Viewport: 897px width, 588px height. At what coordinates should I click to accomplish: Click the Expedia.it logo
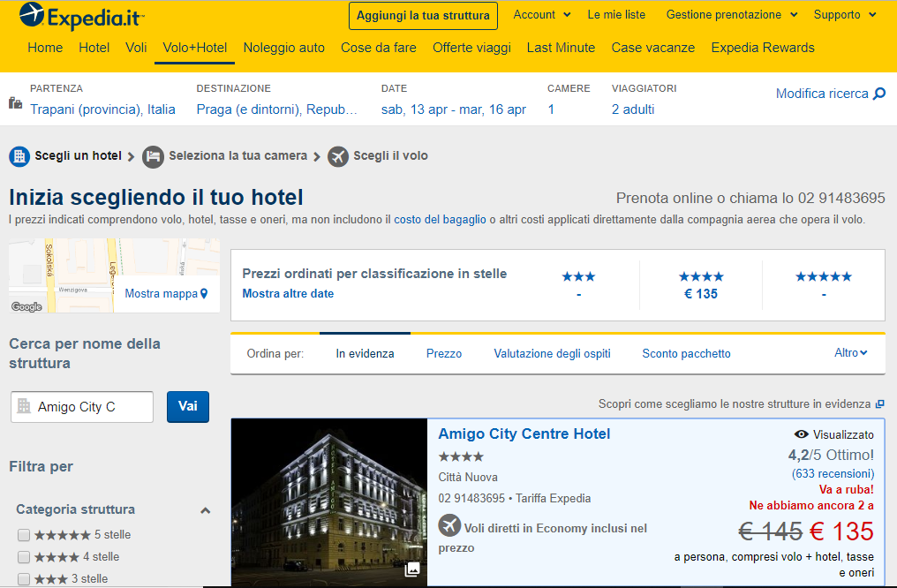pos(82,16)
